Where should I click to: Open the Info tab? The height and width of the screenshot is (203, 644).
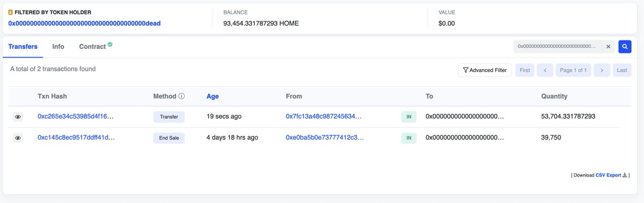click(58, 47)
